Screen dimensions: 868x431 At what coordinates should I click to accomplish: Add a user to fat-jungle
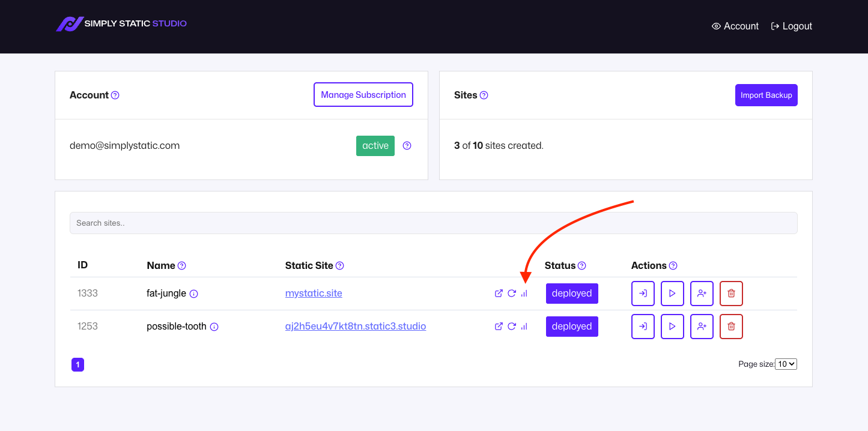(702, 294)
